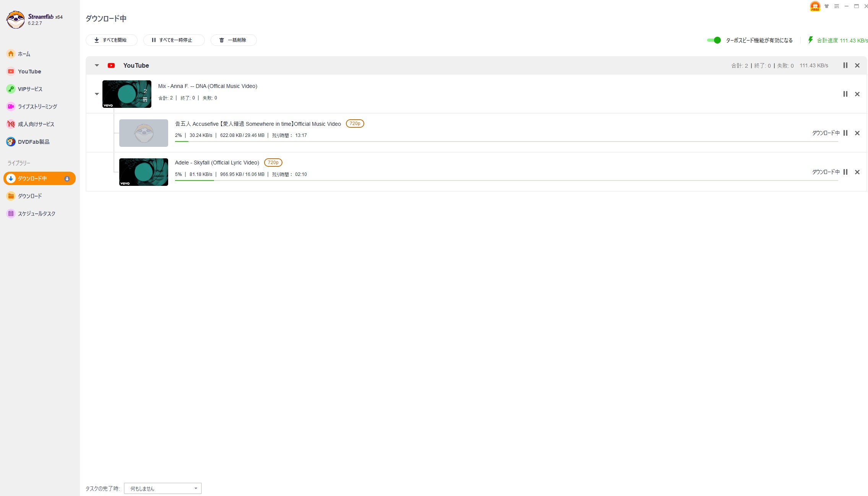This screenshot has height=496, width=868.
Task: Cancel the 告五人 Accusefive download
Action: 857,133
